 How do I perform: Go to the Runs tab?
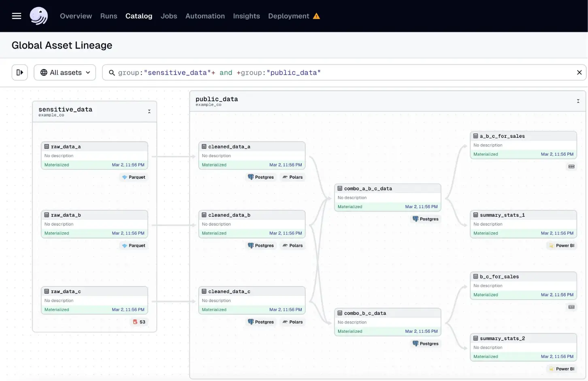pos(109,16)
